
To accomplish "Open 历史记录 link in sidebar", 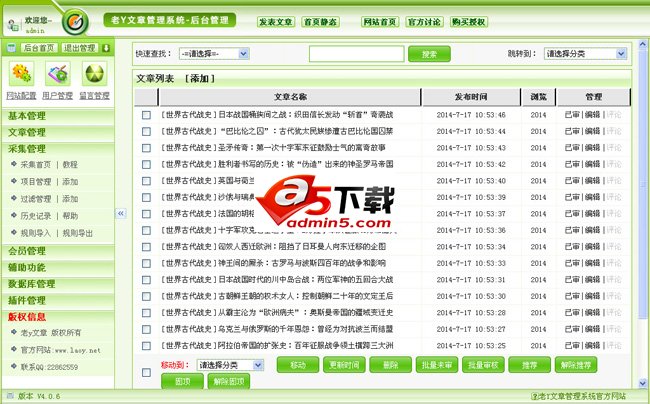I will [x=36, y=215].
